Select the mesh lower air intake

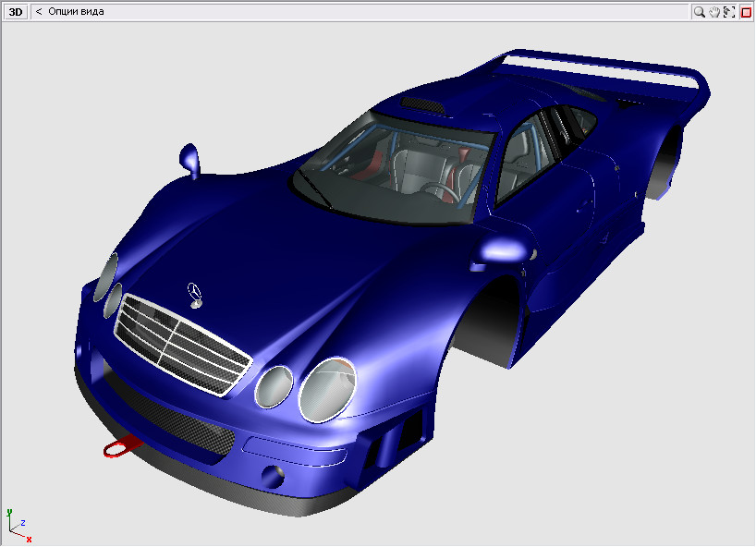[176, 420]
